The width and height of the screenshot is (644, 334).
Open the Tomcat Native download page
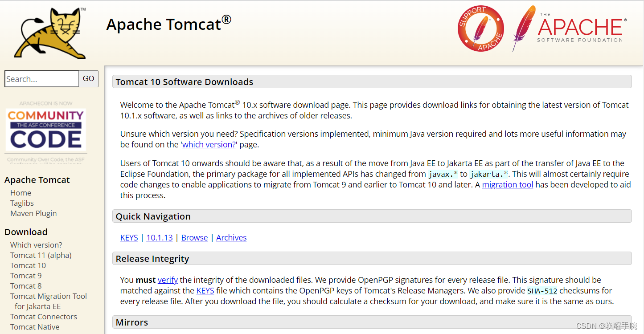tap(34, 326)
